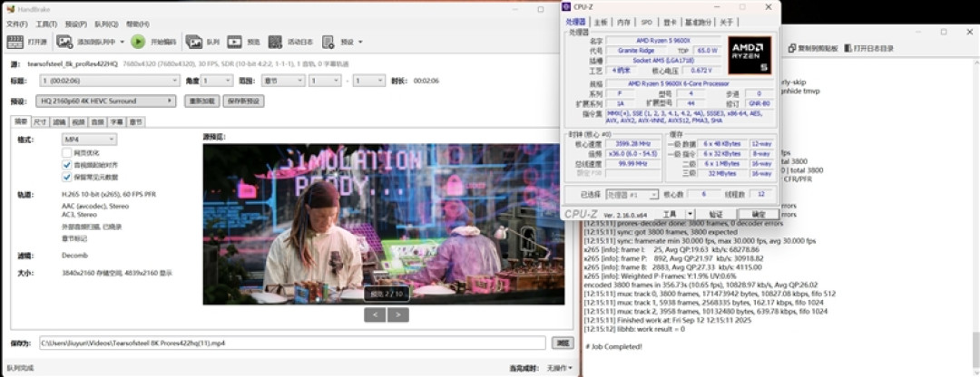The image size is (980, 377).
Task: Switch to the Video (视频) tab
Action: (78, 121)
